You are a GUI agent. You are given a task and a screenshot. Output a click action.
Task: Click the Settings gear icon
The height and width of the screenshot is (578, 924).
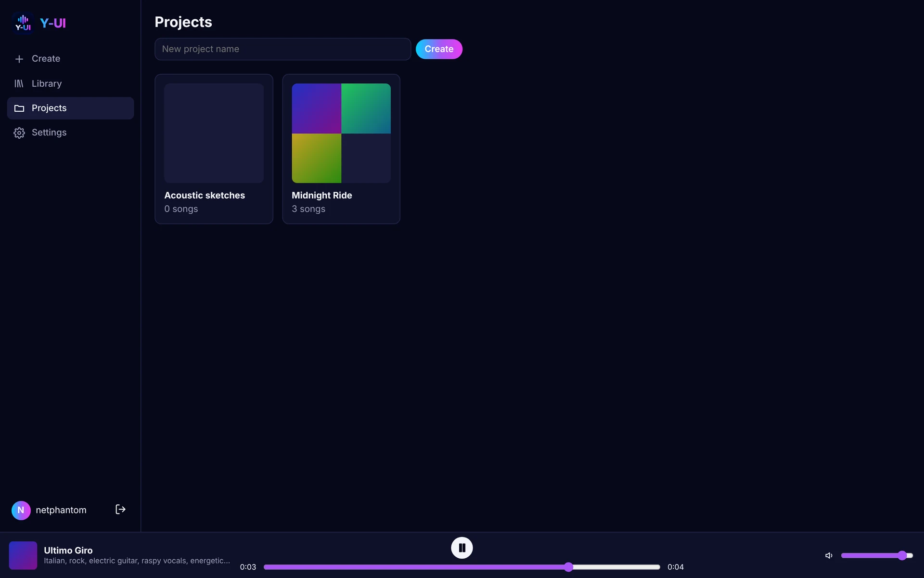(x=19, y=133)
